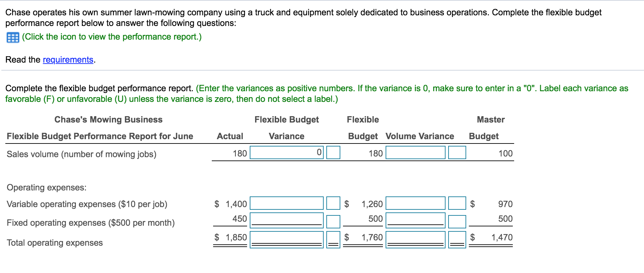
Task: Click the 'Master' column header word
Action: [x=491, y=120]
